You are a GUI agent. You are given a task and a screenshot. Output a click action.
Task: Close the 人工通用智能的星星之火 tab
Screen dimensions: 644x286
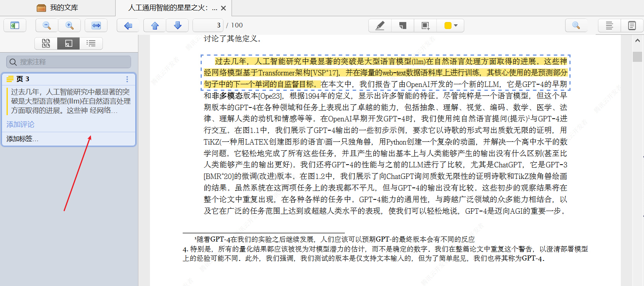tap(223, 8)
